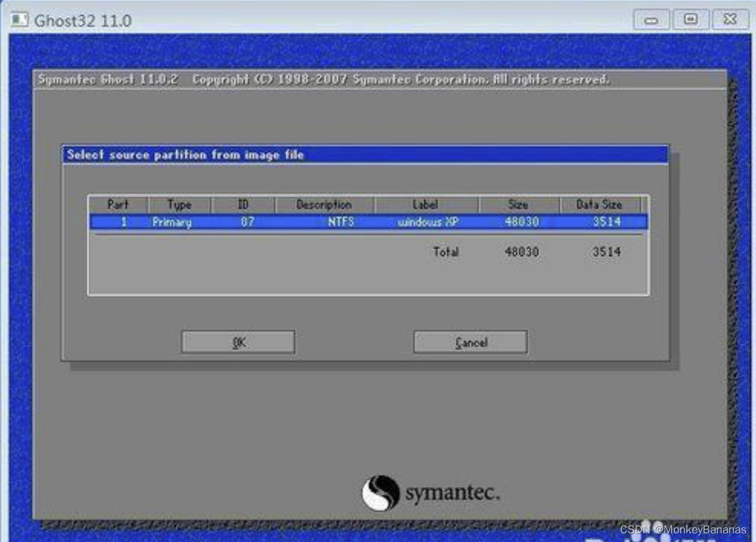756x542 pixels.
Task: Close the Ghost32 11.0 window
Action: (730, 20)
